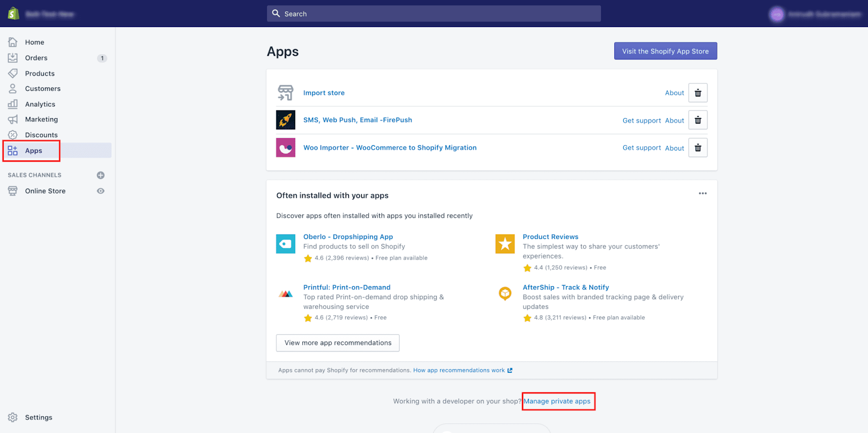Click Get support for FirePush

[x=642, y=120]
